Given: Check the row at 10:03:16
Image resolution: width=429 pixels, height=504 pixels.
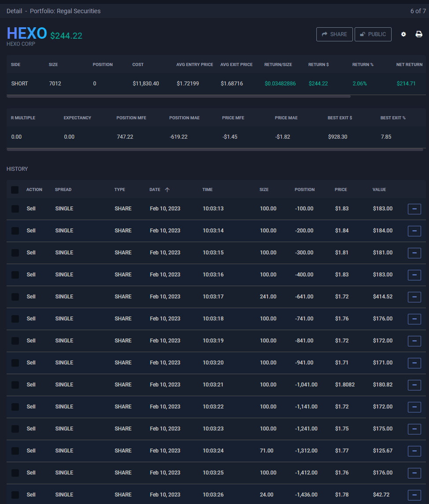Looking at the screenshot, I should (x=15, y=275).
